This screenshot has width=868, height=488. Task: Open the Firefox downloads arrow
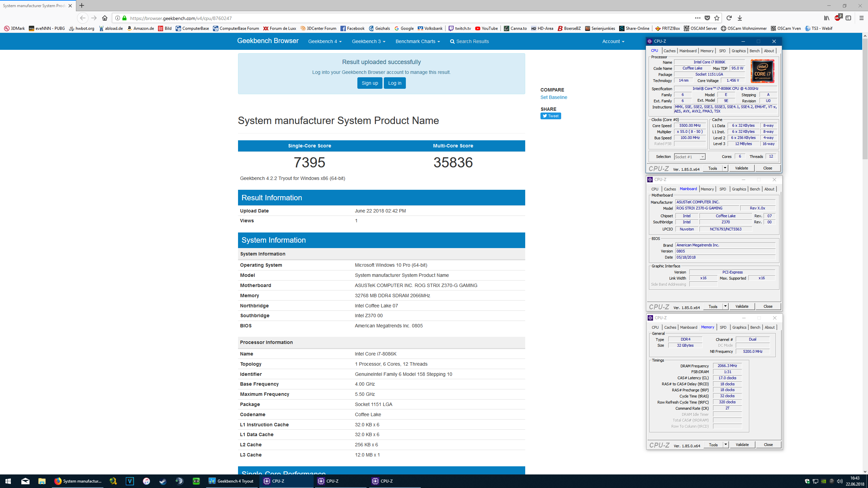pyautogui.click(x=740, y=18)
